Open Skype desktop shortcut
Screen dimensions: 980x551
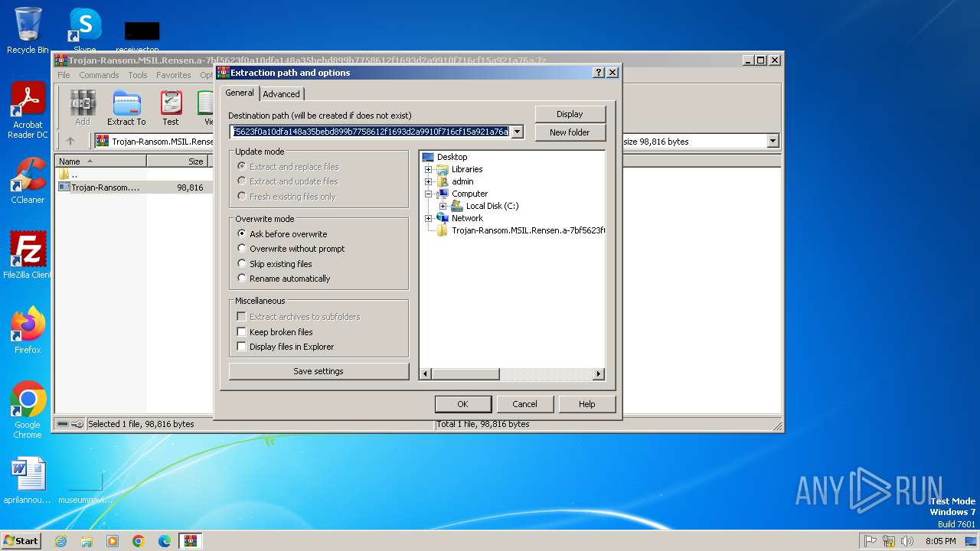tap(84, 31)
